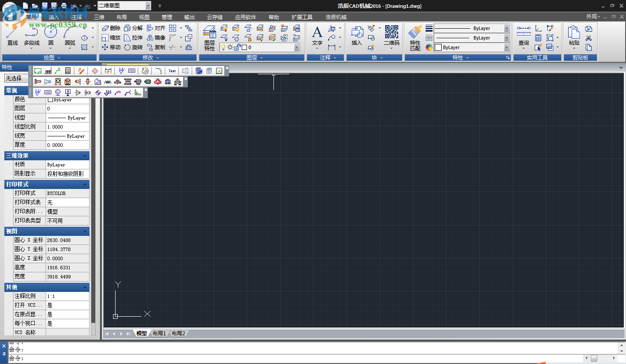Viewport: 626px width, 364px height.
Task: Click the 对齐 align tool
Action: pos(156,28)
